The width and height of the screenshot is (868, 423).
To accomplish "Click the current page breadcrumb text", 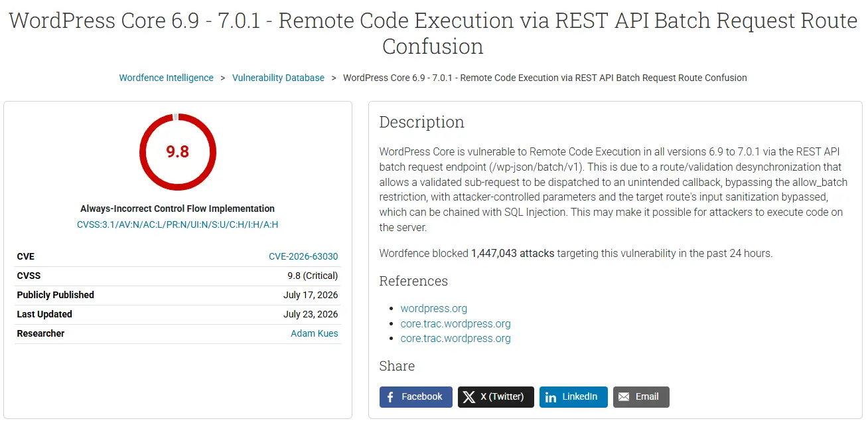I will click(545, 78).
